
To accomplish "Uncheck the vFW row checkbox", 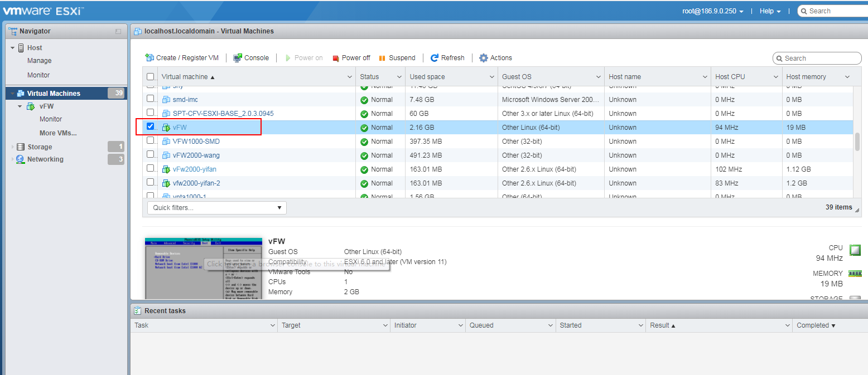I will 150,126.
